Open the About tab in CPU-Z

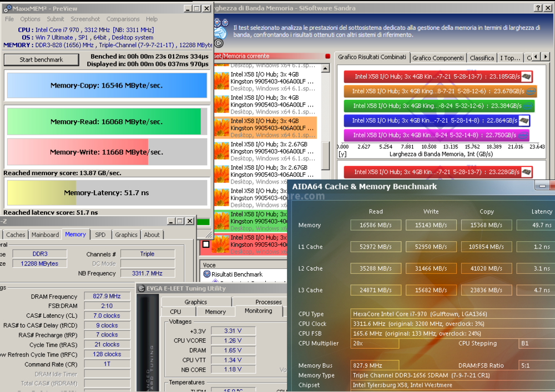(152, 235)
